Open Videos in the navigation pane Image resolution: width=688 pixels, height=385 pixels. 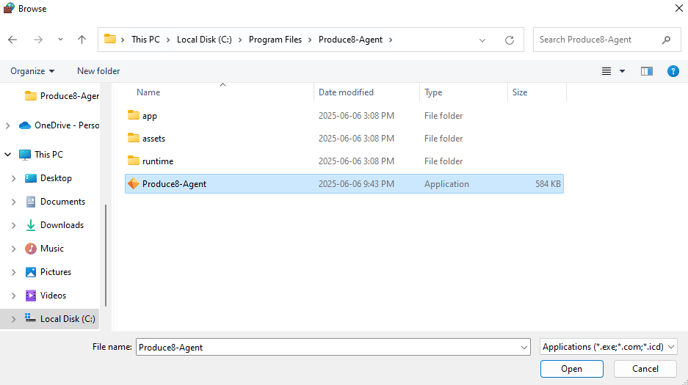point(46,295)
